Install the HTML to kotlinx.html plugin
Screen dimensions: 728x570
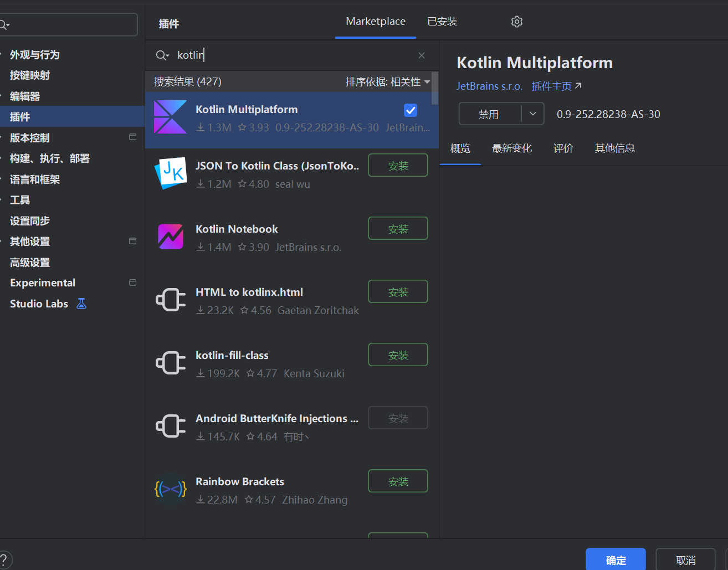click(398, 291)
